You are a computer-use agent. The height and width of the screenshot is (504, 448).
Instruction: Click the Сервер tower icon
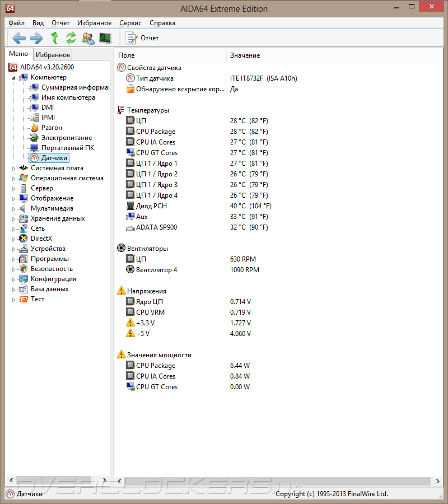pos(24,188)
